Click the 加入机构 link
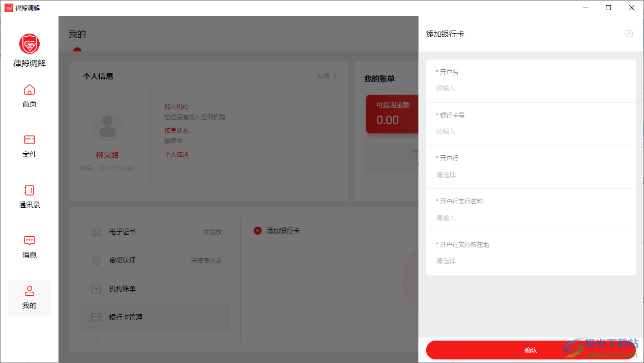 tap(177, 106)
